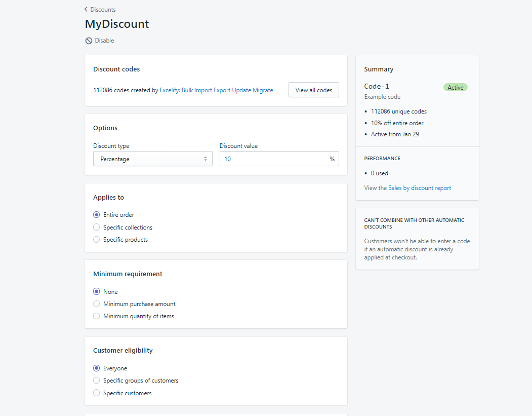Image resolution: width=532 pixels, height=416 pixels.
Task: Choose Specific groups of customers option
Action: pyautogui.click(x=97, y=381)
